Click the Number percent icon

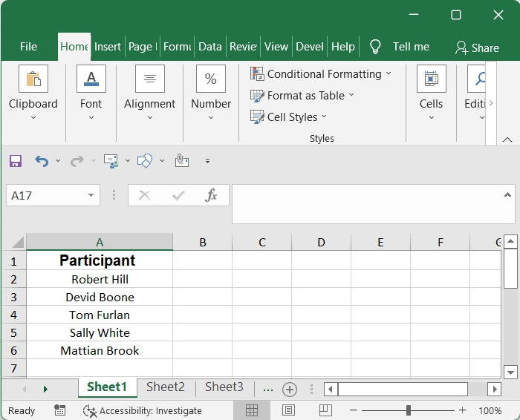click(x=210, y=79)
